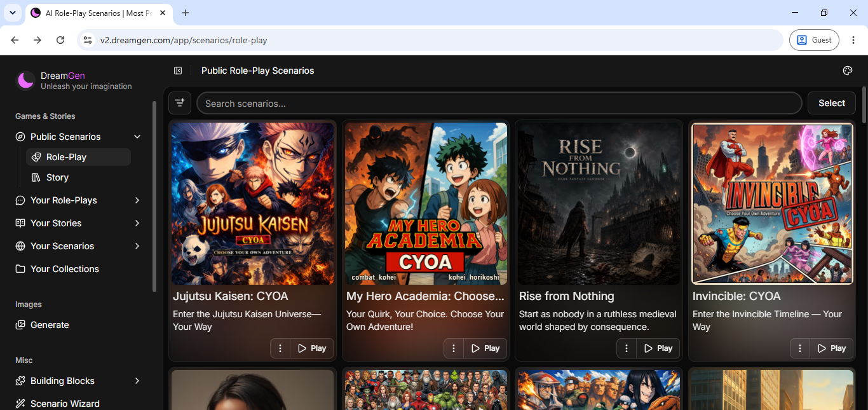
Task: Collapse the Public Scenarios section
Action: 137,137
